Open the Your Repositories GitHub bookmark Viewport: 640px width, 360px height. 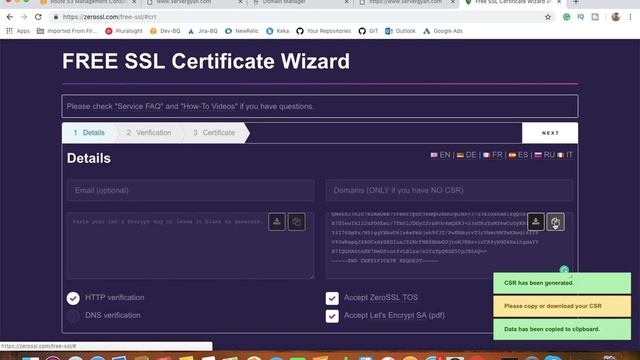pyautogui.click(x=324, y=31)
